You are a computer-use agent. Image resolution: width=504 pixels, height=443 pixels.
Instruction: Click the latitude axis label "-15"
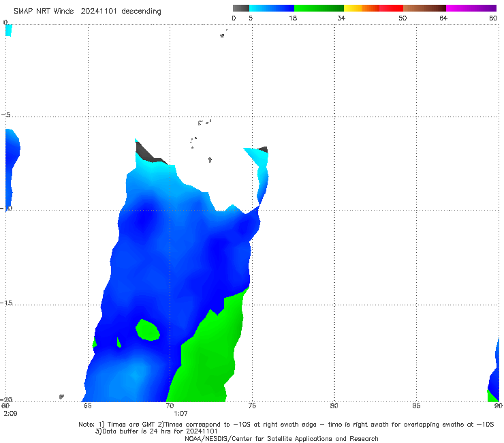coord(6,303)
